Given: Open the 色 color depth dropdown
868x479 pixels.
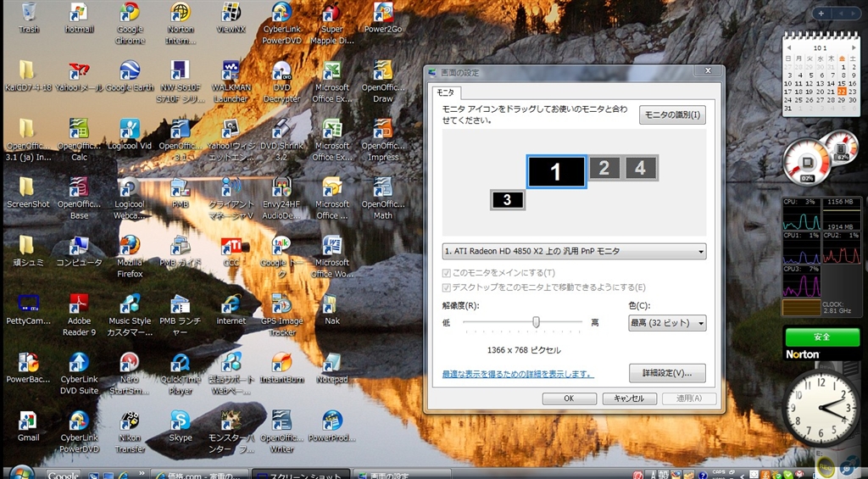Looking at the screenshot, I should 667,323.
